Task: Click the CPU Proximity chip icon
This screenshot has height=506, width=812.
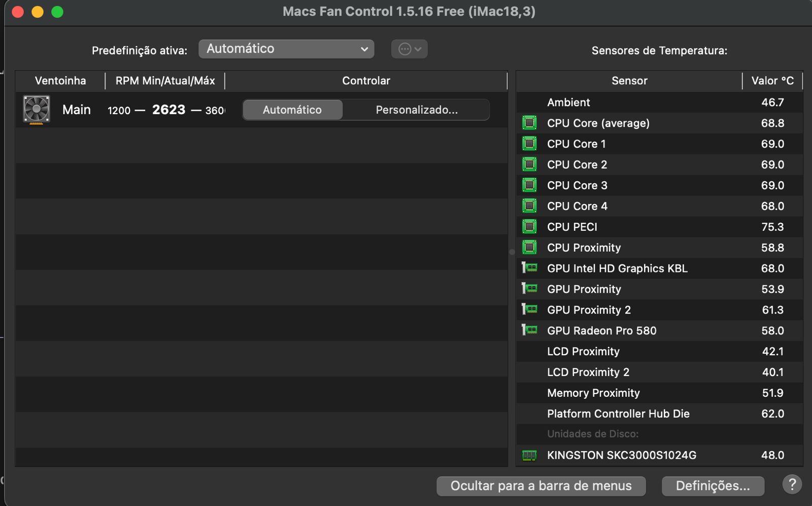Action: tap(529, 248)
